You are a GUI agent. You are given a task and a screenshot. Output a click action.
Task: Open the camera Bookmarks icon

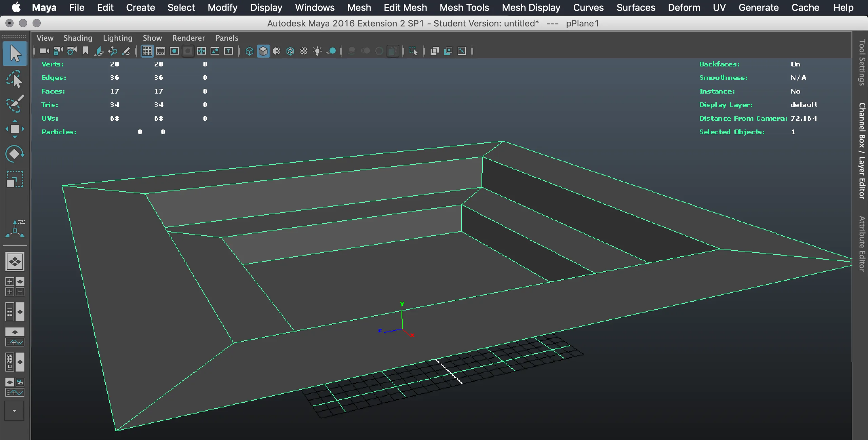(85, 51)
